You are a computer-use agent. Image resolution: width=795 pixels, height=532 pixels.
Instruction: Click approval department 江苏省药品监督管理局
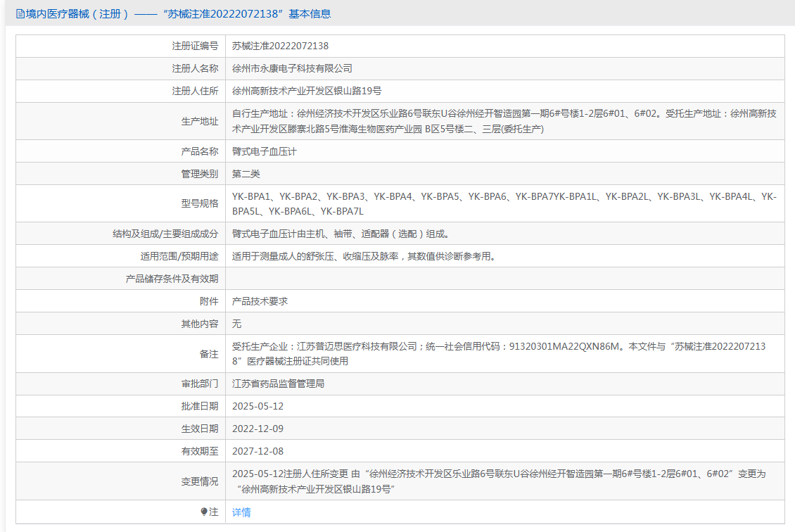pos(279,384)
